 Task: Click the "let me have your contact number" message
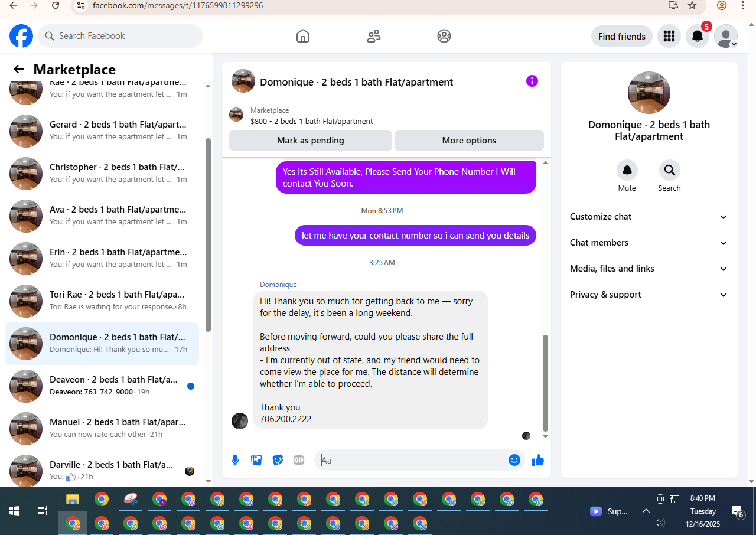415,235
